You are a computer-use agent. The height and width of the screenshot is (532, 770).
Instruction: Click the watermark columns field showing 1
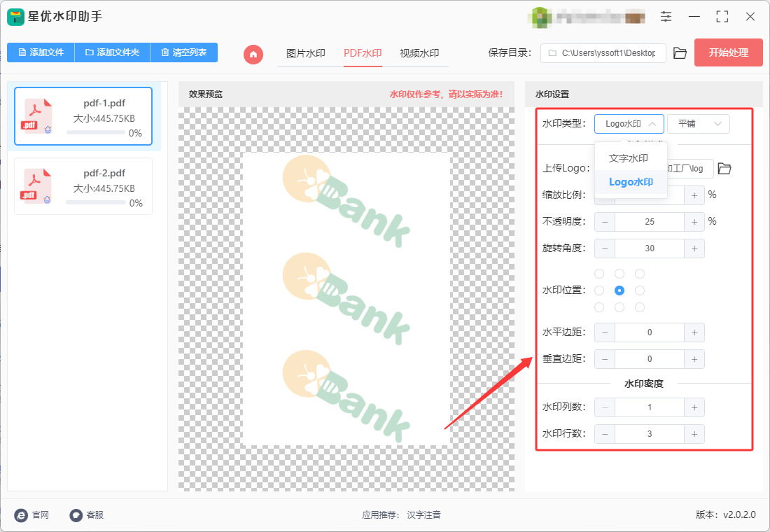pyautogui.click(x=650, y=407)
